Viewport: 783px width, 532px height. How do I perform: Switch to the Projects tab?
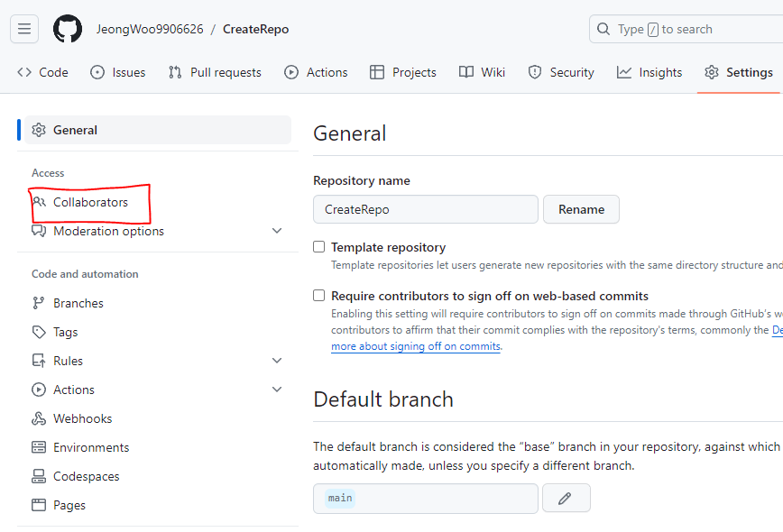tap(403, 72)
